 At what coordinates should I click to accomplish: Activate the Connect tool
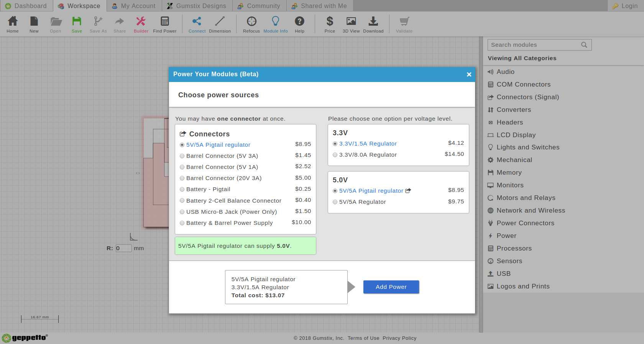click(197, 21)
